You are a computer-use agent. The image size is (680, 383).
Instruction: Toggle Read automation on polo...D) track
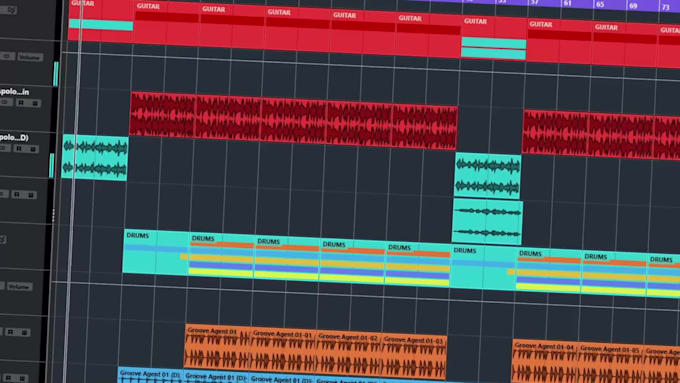pyautogui.click(x=19, y=148)
